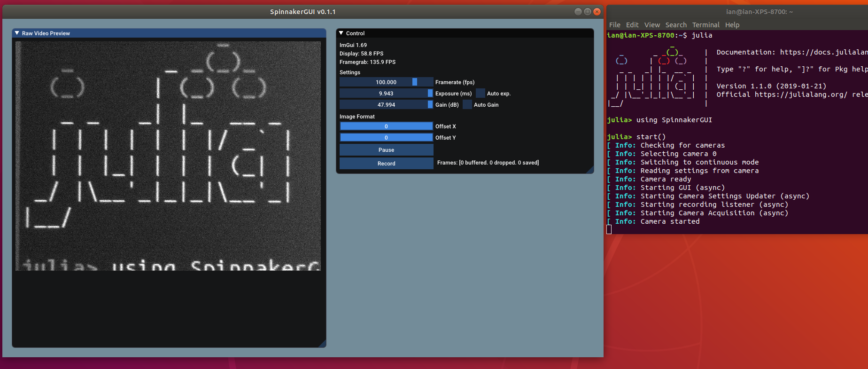Click the 'ImGui 1.69' text
The height and width of the screenshot is (369, 868).
click(x=353, y=45)
